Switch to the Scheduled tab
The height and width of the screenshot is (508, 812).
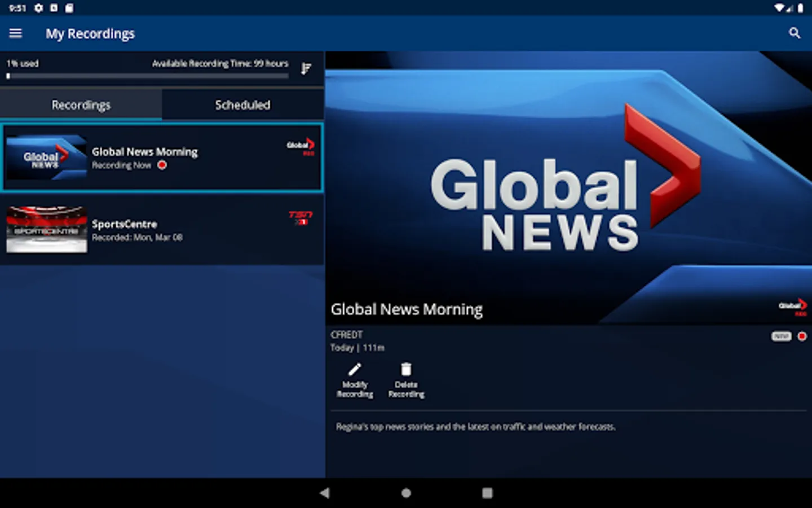pyautogui.click(x=243, y=105)
